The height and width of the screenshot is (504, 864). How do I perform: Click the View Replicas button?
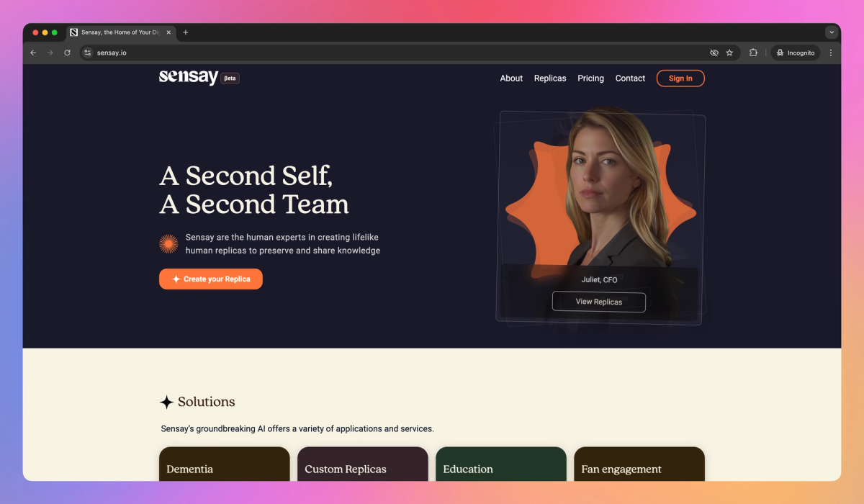[x=599, y=302]
